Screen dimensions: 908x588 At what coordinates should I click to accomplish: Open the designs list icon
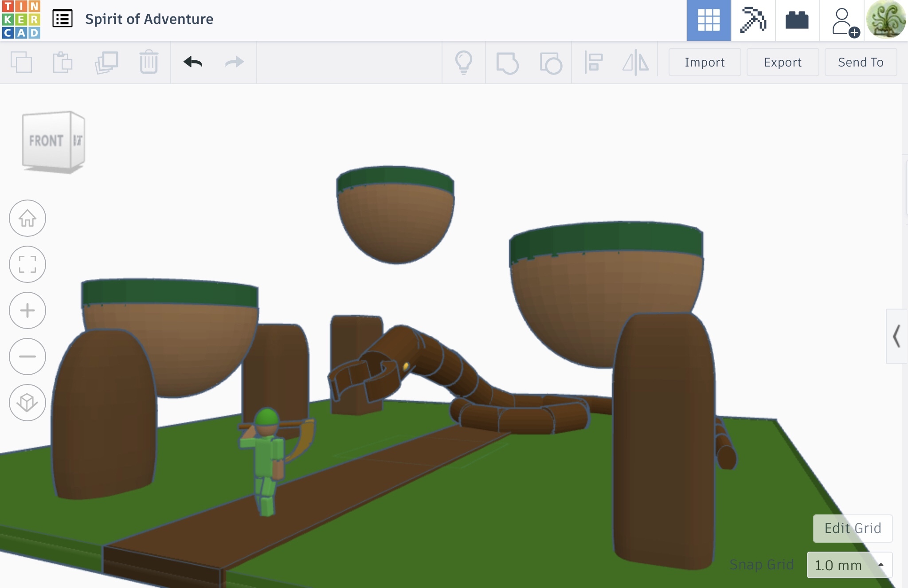(63, 19)
